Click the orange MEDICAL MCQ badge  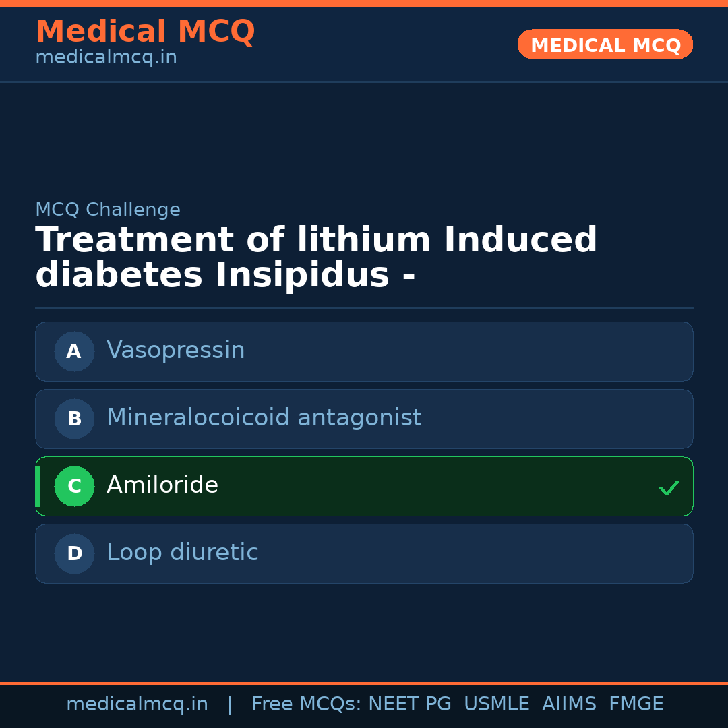coord(605,44)
